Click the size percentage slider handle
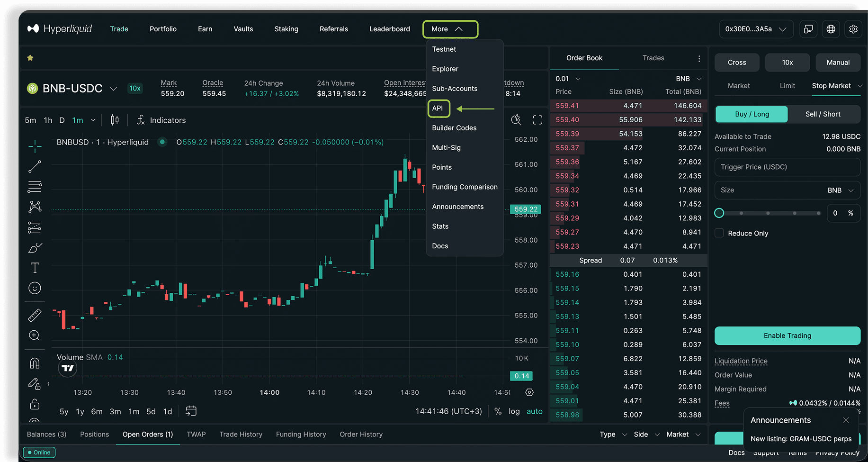The image size is (868, 462). tap(719, 213)
